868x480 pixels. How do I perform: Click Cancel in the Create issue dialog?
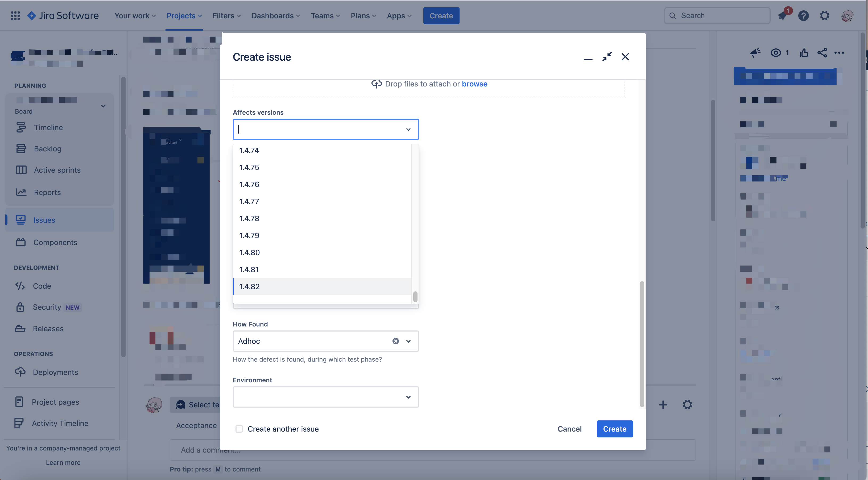click(x=569, y=429)
